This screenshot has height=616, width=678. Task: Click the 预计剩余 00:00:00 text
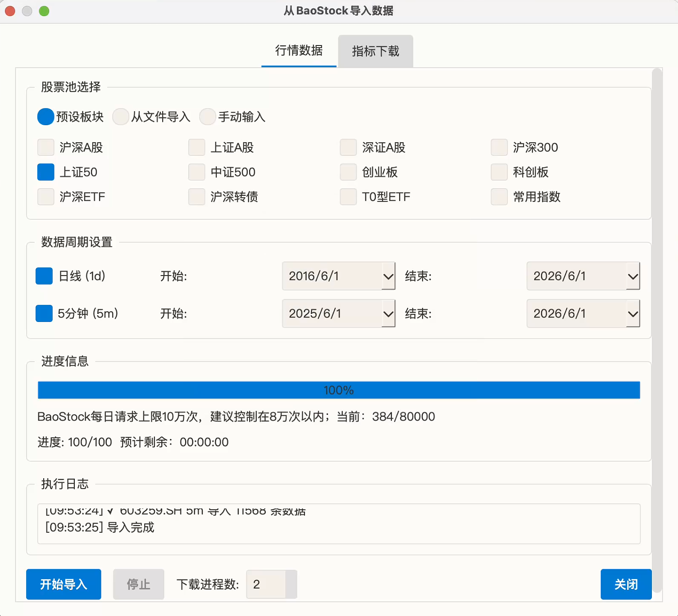(174, 442)
